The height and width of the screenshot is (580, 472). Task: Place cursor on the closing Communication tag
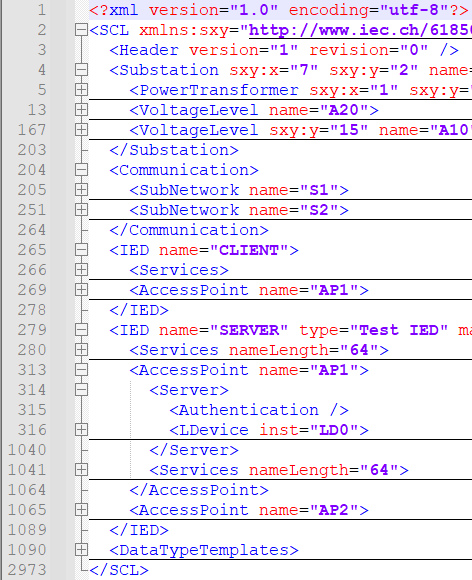tap(189, 230)
